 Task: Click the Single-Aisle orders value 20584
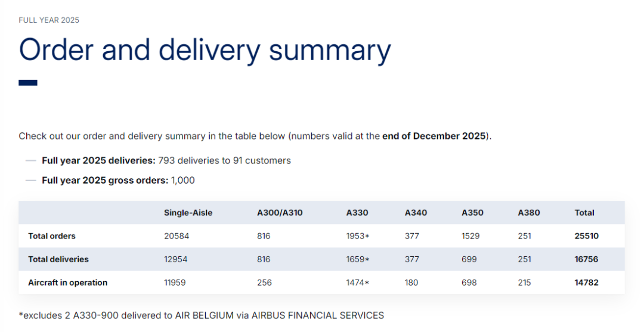(x=177, y=236)
